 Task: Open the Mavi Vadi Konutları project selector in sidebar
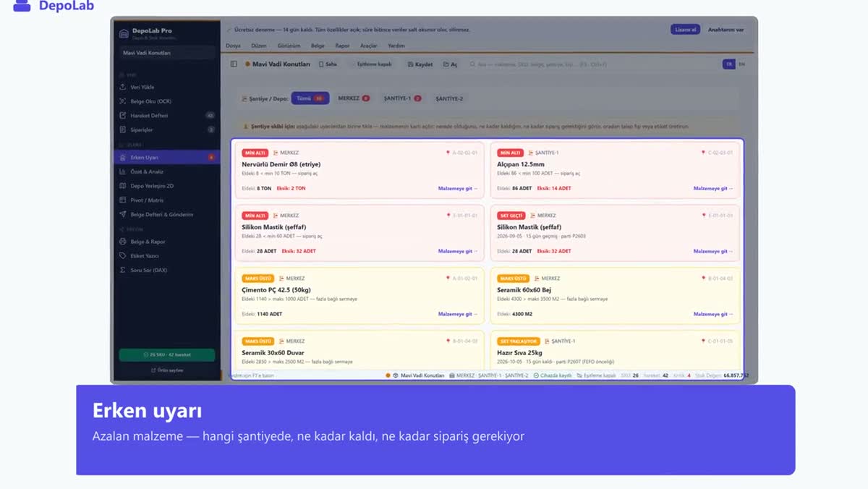click(x=168, y=53)
